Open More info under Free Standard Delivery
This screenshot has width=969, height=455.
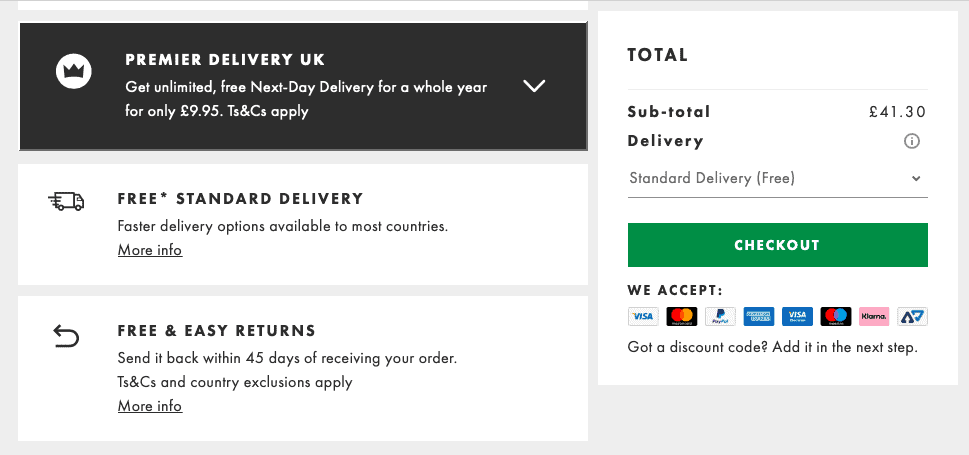[x=150, y=250]
